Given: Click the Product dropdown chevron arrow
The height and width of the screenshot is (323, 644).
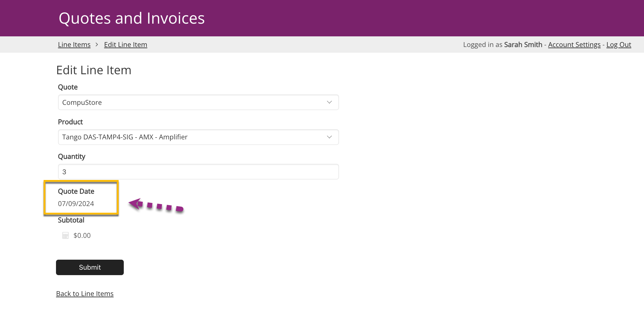Looking at the screenshot, I should tap(329, 137).
